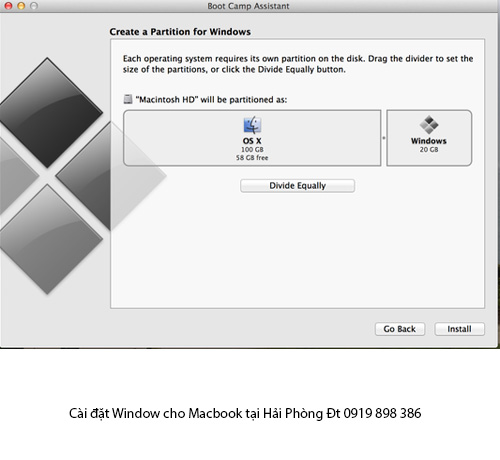500x460 pixels.
Task: Click the Divide Equally button
Action: (x=297, y=186)
